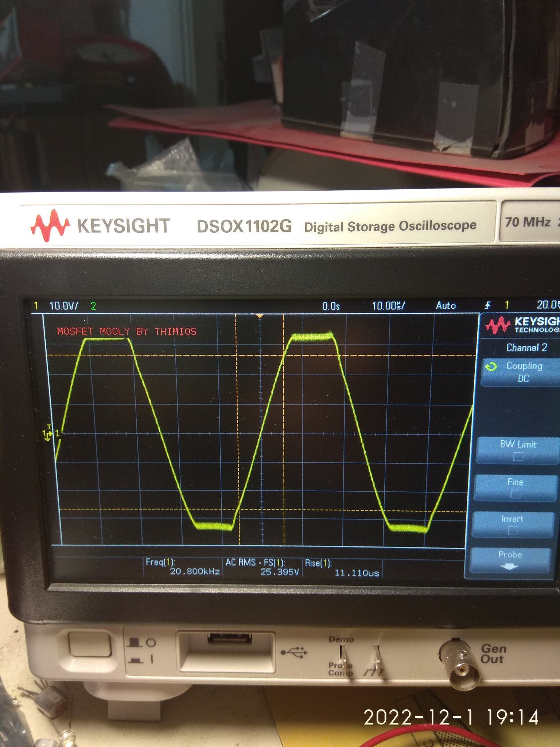Click the Keysight Technologies logo on screen
Screen dimensions: 560x747
(x=522, y=325)
